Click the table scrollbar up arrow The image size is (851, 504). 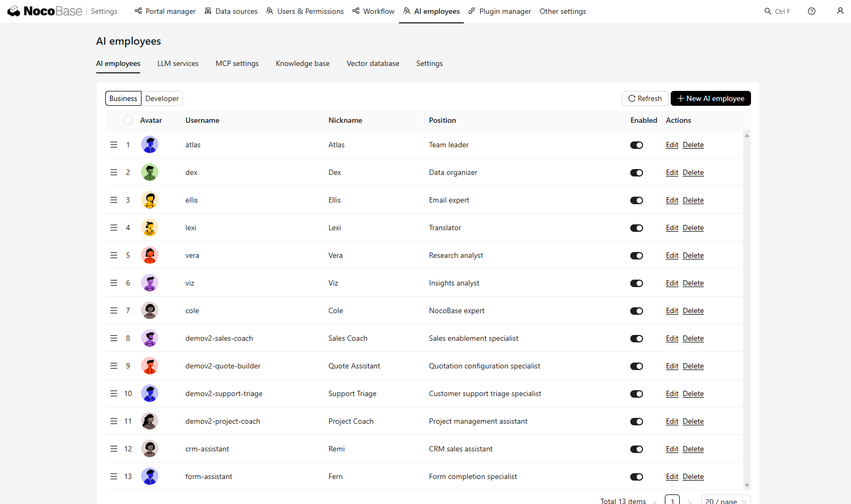click(747, 136)
